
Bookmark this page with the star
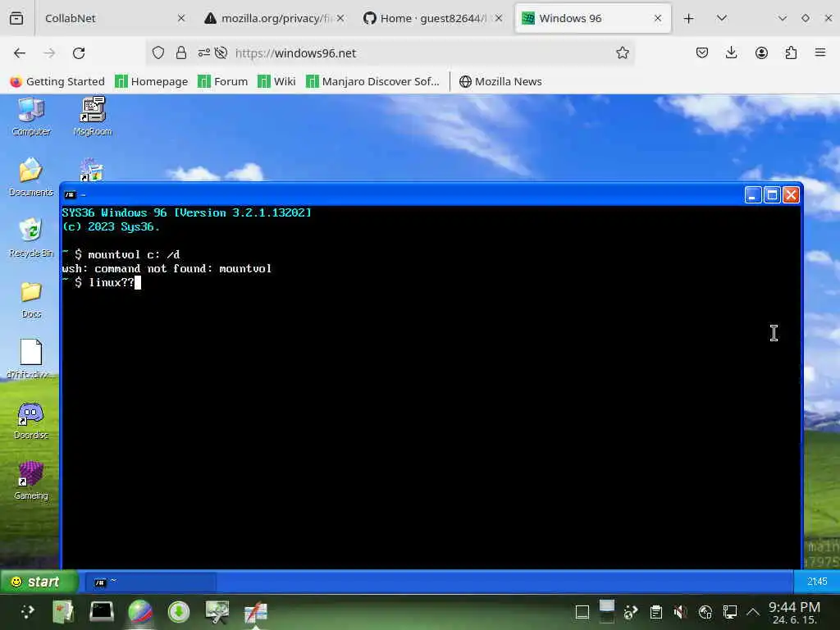coord(622,53)
